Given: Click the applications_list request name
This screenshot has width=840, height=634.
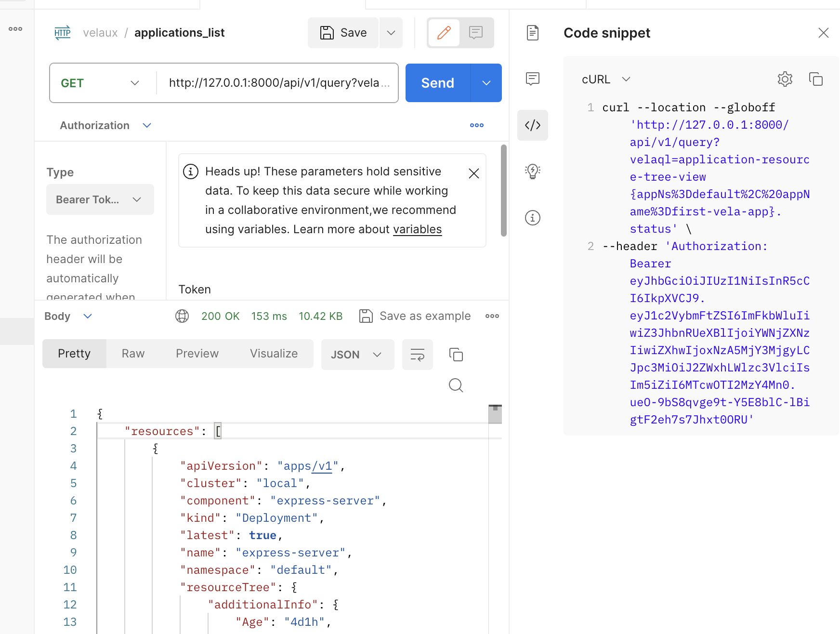Looking at the screenshot, I should (179, 33).
